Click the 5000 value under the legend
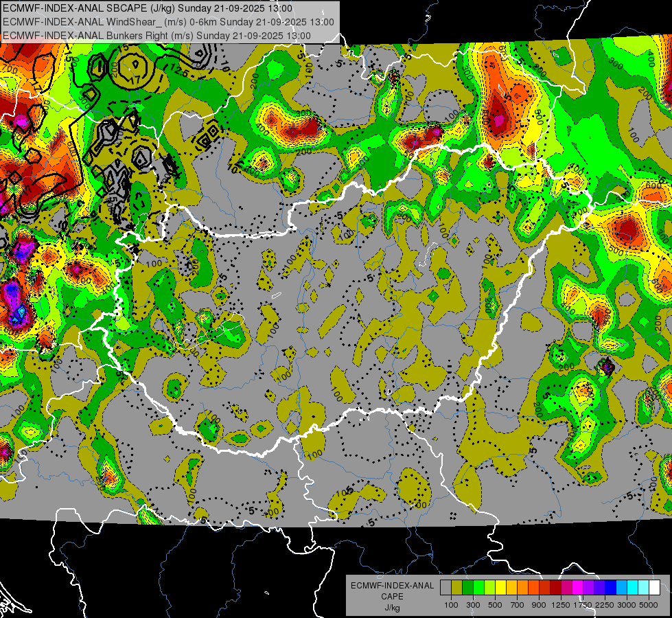 [x=649, y=605]
